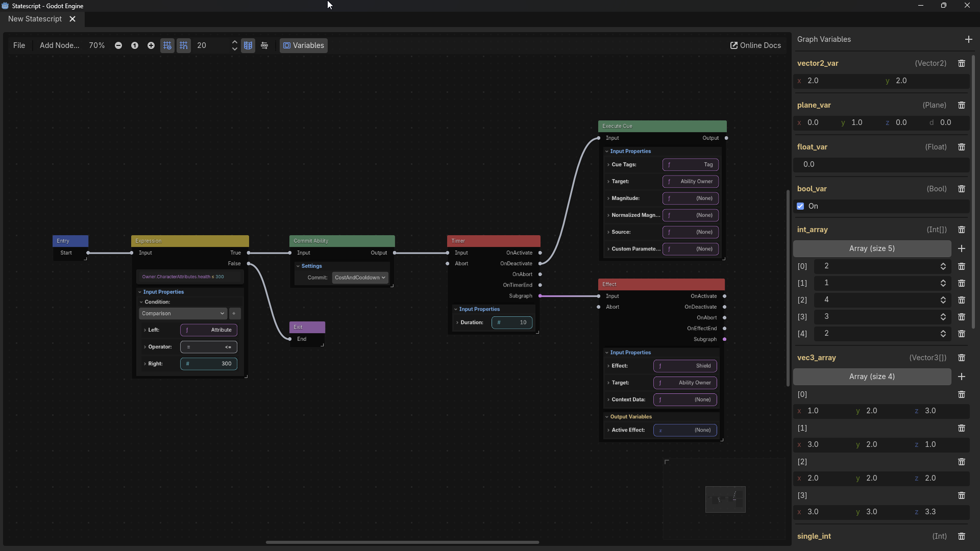The height and width of the screenshot is (551, 980).
Task: Zoom in the graph view
Action: pyautogui.click(x=151, y=45)
